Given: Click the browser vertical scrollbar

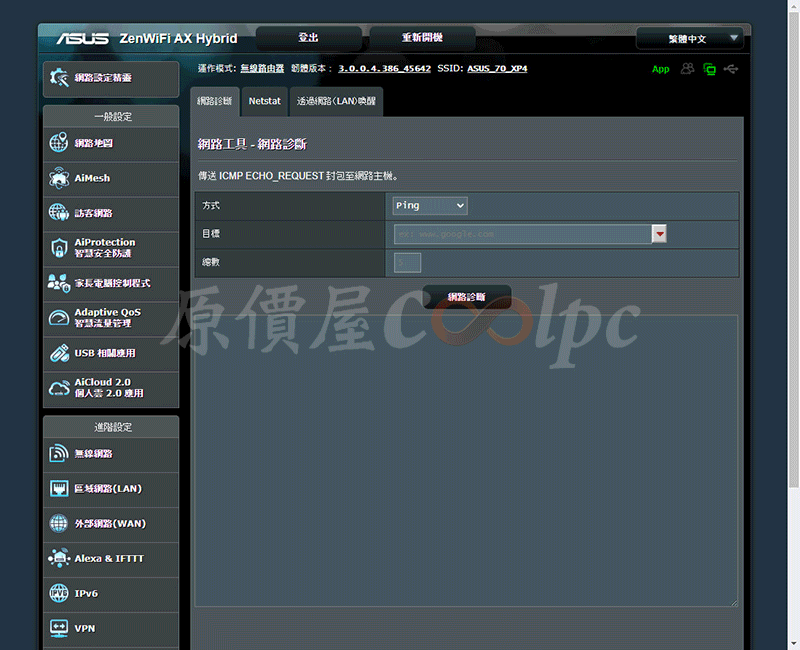Looking at the screenshot, I should click(x=794, y=250).
